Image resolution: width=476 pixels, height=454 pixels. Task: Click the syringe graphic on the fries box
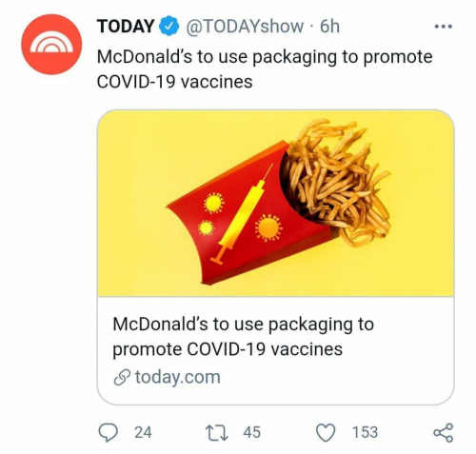pyautogui.click(x=242, y=214)
